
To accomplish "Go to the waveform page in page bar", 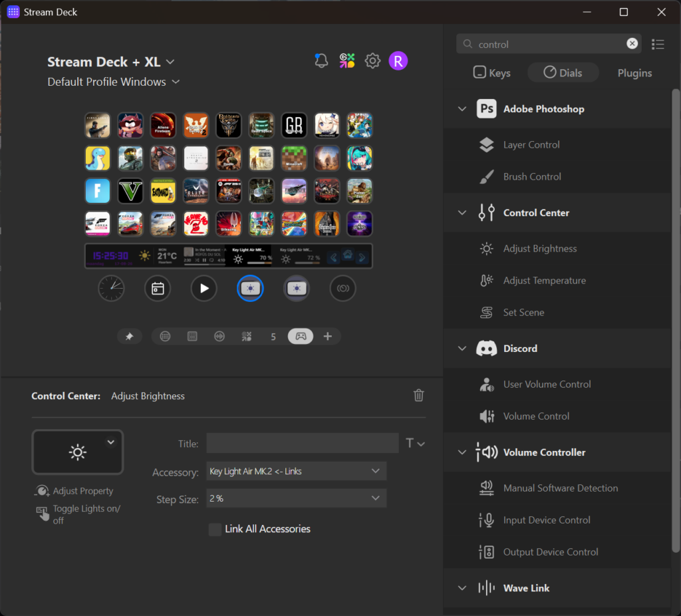I will (219, 336).
